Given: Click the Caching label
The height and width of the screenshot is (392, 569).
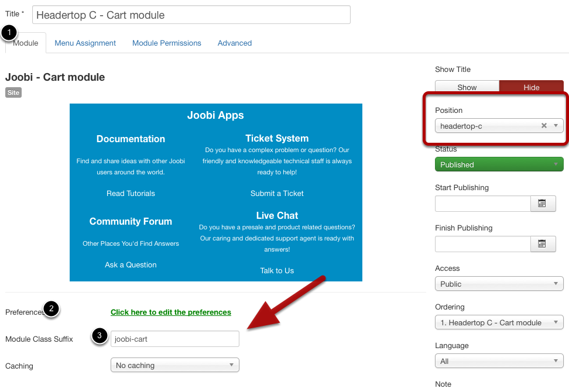Looking at the screenshot, I should point(19,366).
